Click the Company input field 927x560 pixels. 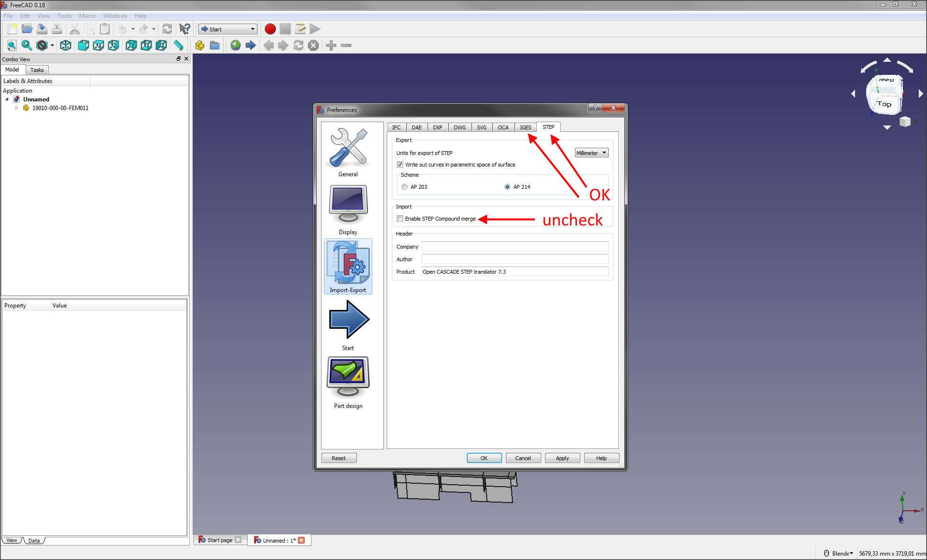click(x=515, y=247)
